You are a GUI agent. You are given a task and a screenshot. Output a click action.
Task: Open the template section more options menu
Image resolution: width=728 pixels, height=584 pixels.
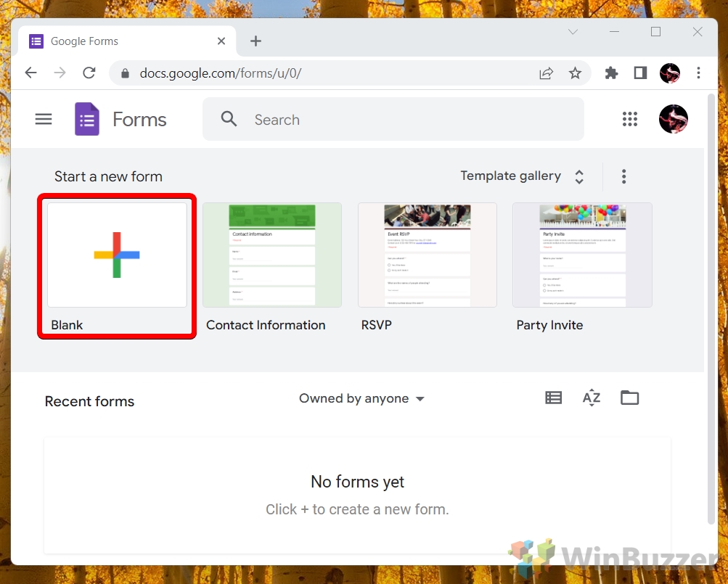623,176
